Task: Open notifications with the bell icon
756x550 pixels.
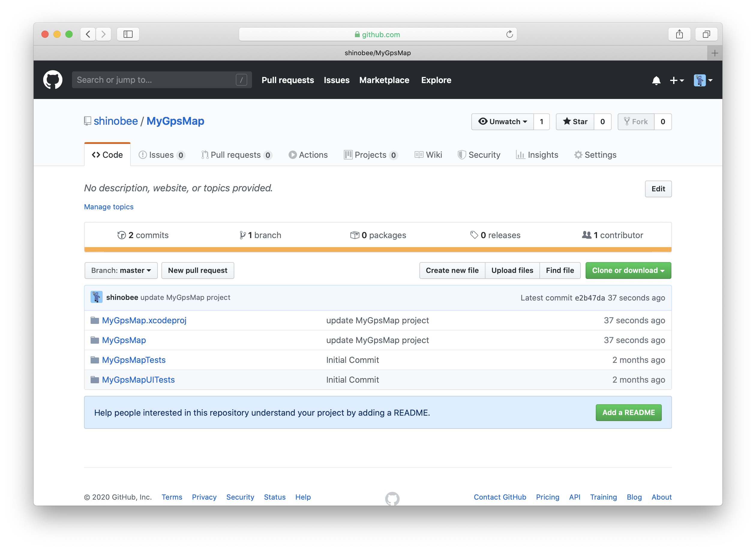Action: click(x=656, y=80)
